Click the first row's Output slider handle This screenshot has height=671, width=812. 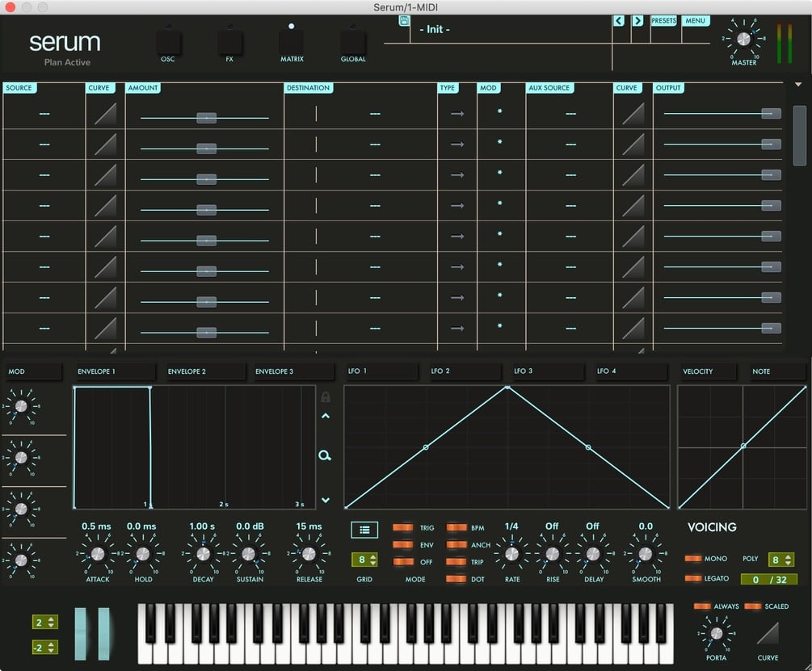(771, 113)
